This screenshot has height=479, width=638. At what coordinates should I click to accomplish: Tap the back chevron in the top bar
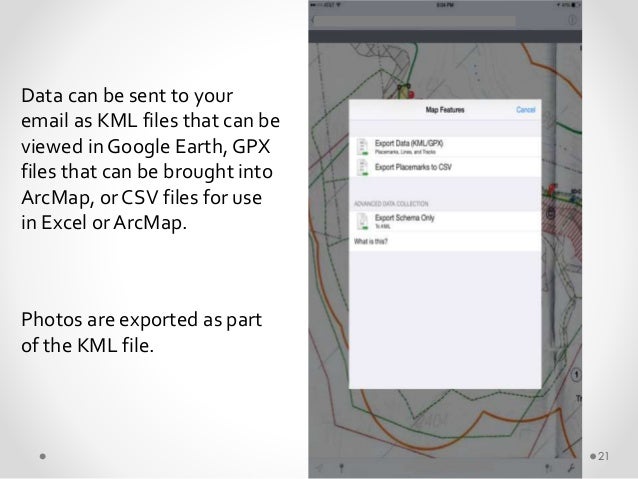[313, 21]
